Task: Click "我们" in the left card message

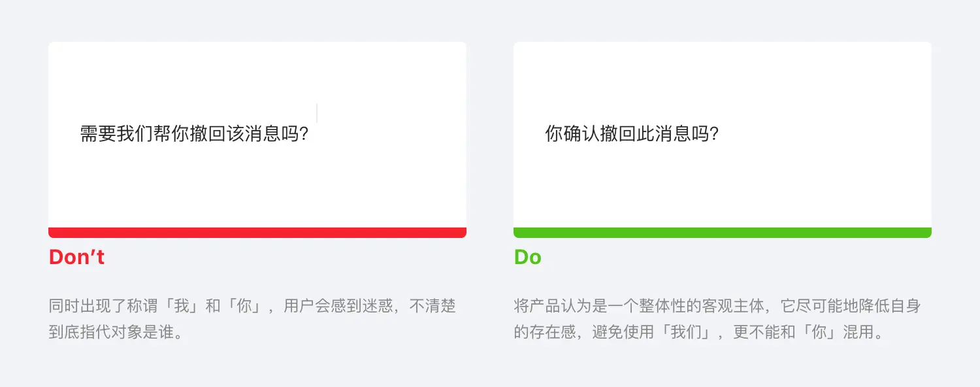Action: (x=135, y=134)
